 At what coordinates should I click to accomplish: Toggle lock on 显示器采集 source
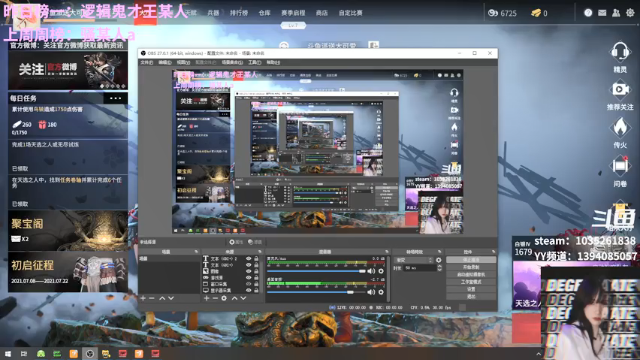coord(256,290)
